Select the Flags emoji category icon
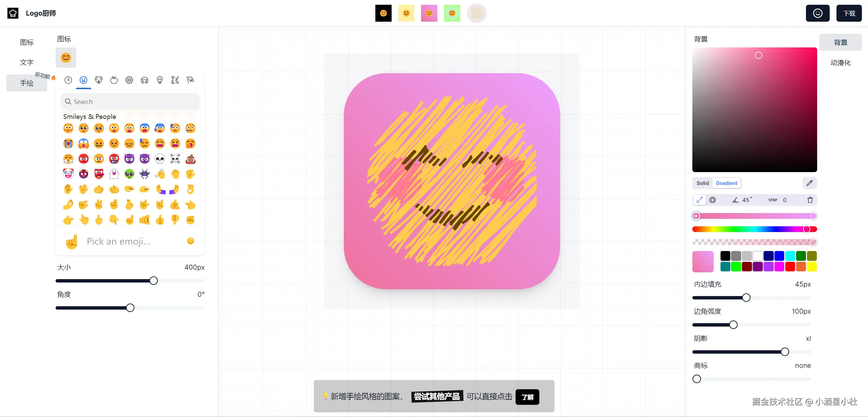The height and width of the screenshot is (417, 868). 190,80
